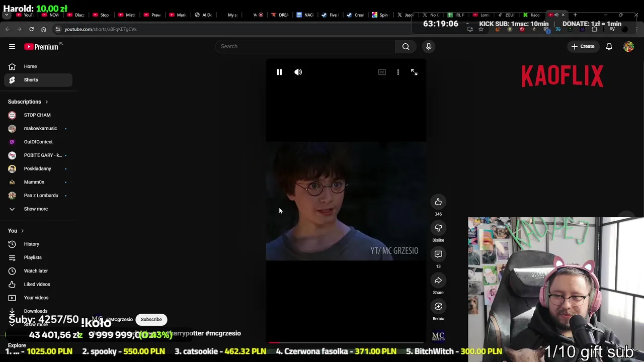Switch to the DREA browser tab
Viewport: 644px width, 362px height.
(280, 15)
